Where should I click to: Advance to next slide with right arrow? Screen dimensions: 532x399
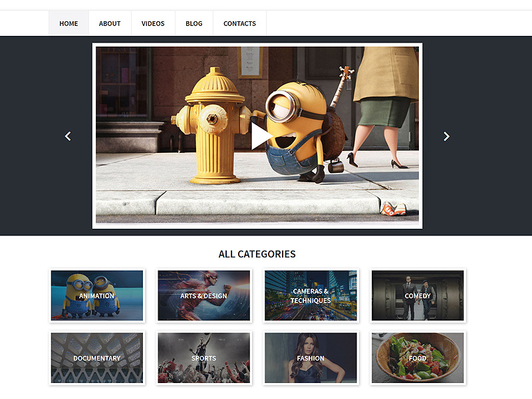pos(446,136)
